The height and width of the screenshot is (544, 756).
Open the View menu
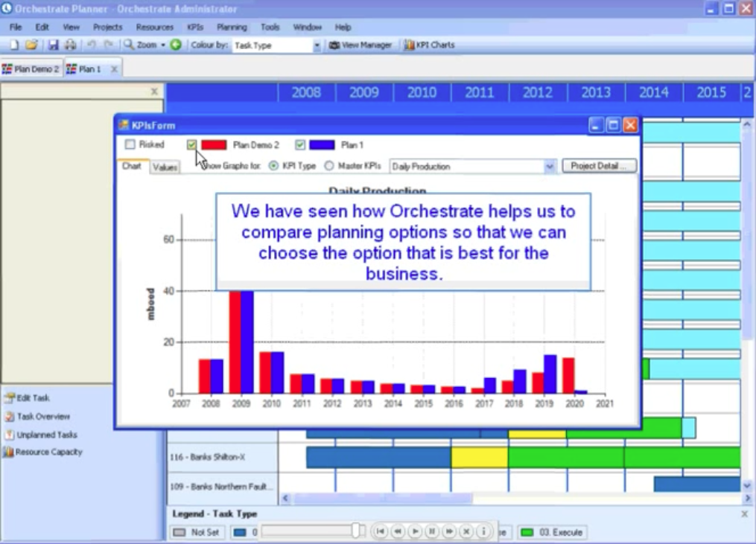tap(72, 27)
